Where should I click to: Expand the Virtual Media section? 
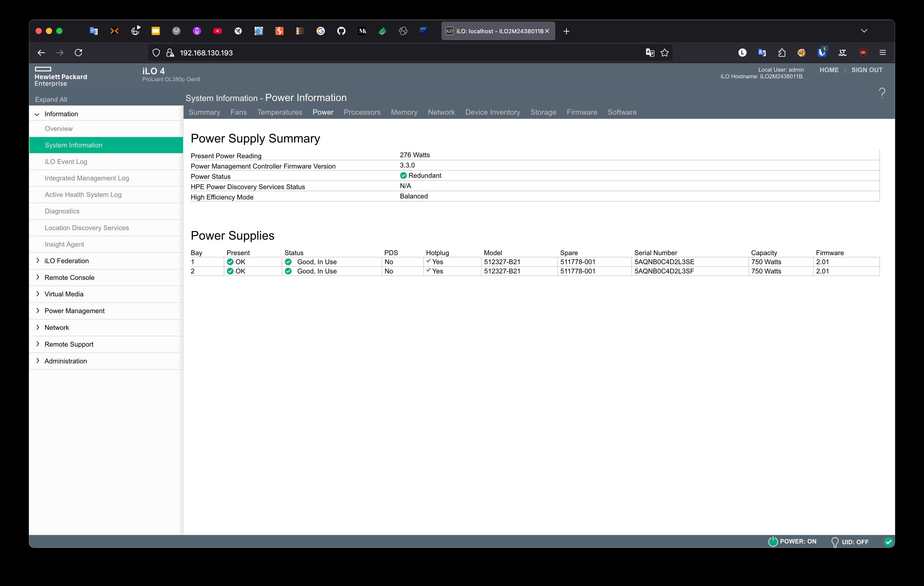pyautogui.click(x=38, y=294)
